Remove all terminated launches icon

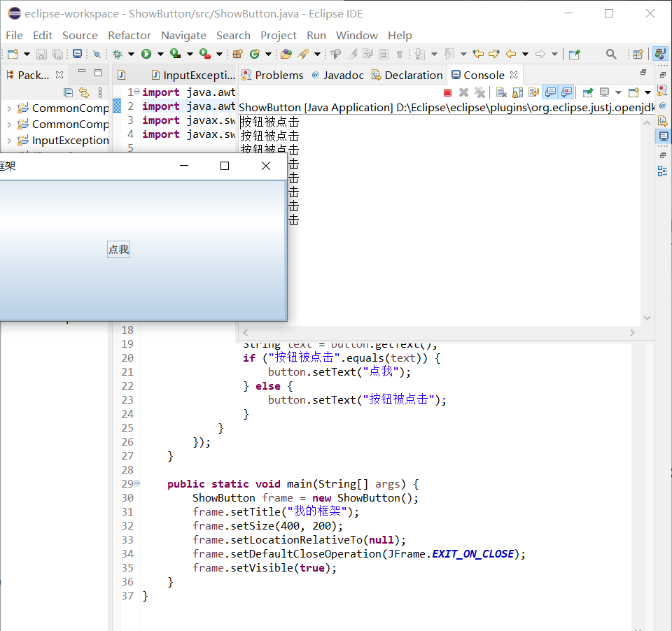(x=480, y=92)
